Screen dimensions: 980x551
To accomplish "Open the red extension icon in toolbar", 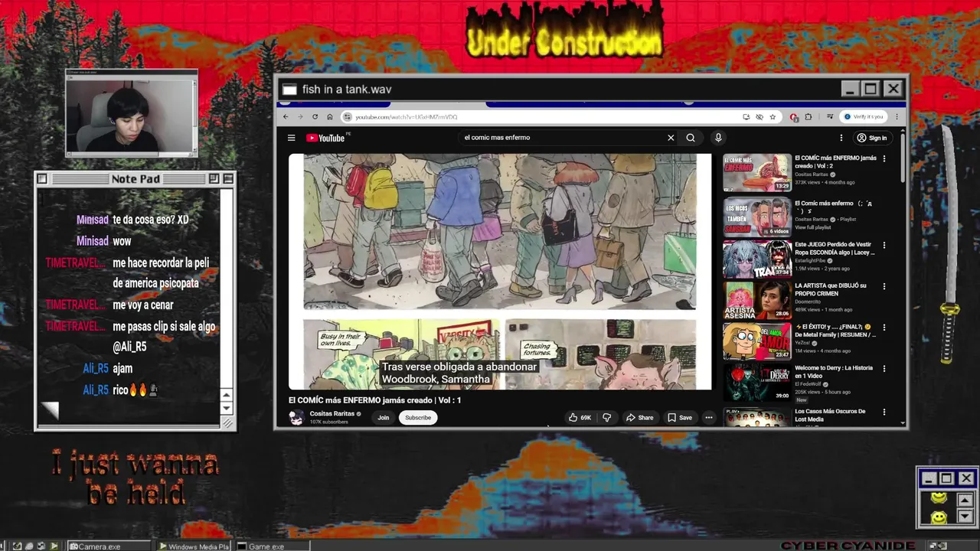I will [x=794, y=117].
